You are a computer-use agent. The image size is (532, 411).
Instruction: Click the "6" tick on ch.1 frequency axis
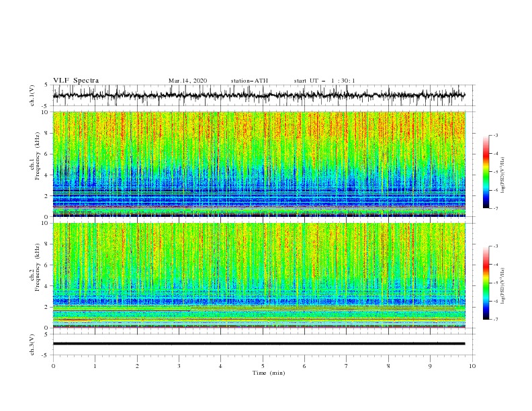[x=47, y=154]
